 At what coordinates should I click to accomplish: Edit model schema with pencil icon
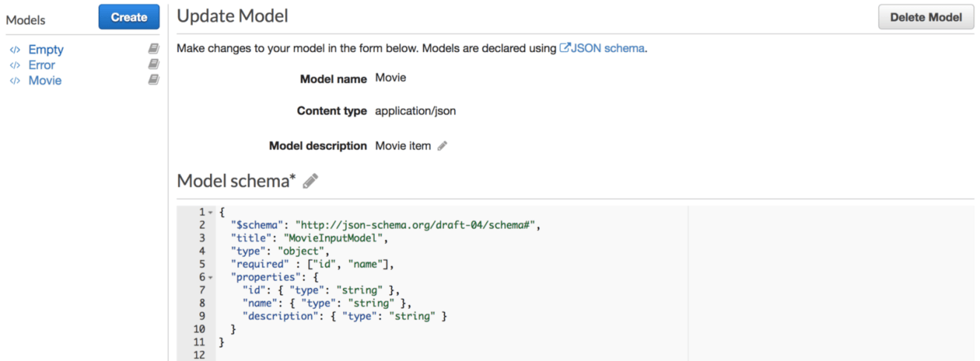[310, 180]
